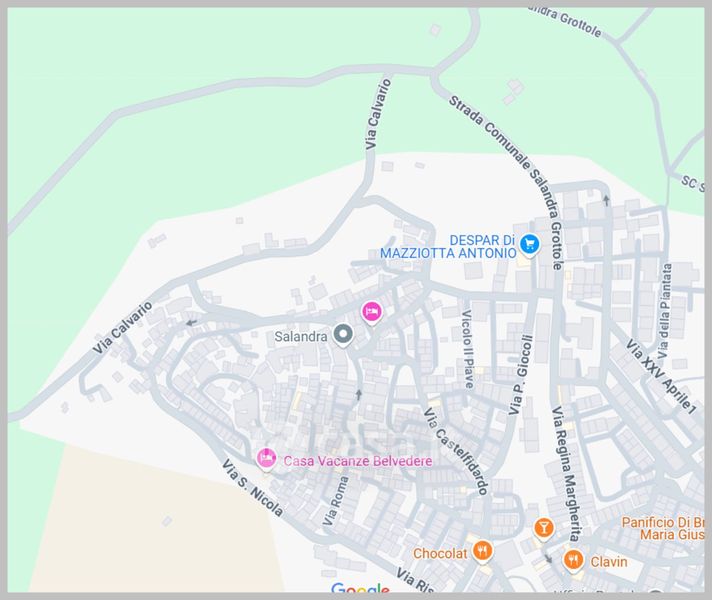Select the Salandra town center marker
This screenshot has height=600, width=712.
pyautogui.click(x=343, y=334)
